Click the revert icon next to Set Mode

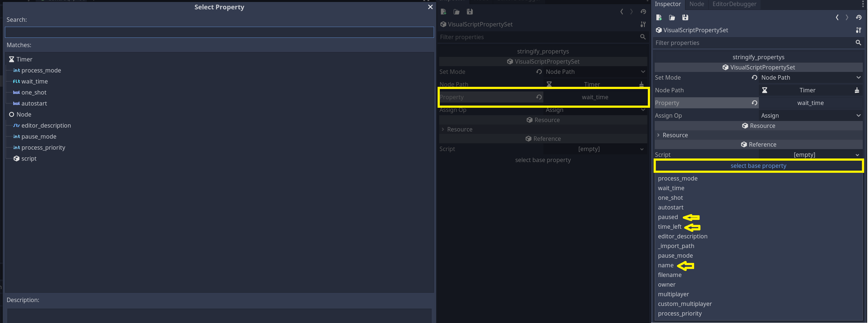(754, 77)
